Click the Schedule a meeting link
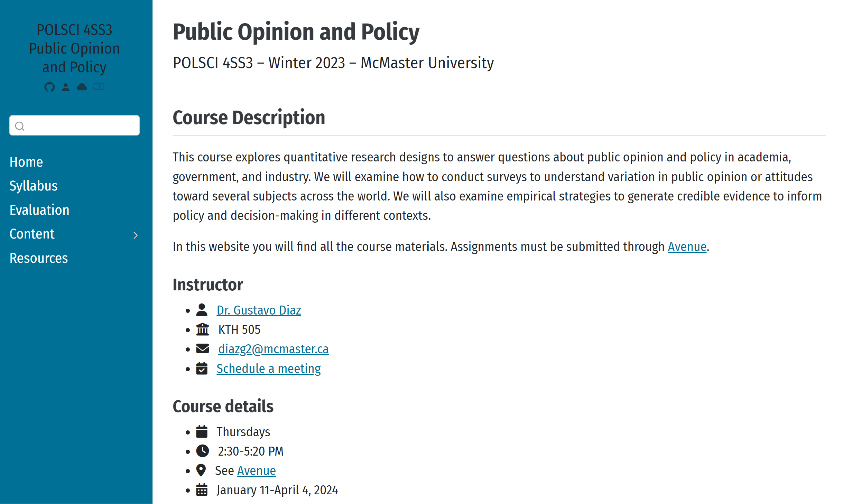The width and height of the screenshot is (852, 504). (268, 368)
